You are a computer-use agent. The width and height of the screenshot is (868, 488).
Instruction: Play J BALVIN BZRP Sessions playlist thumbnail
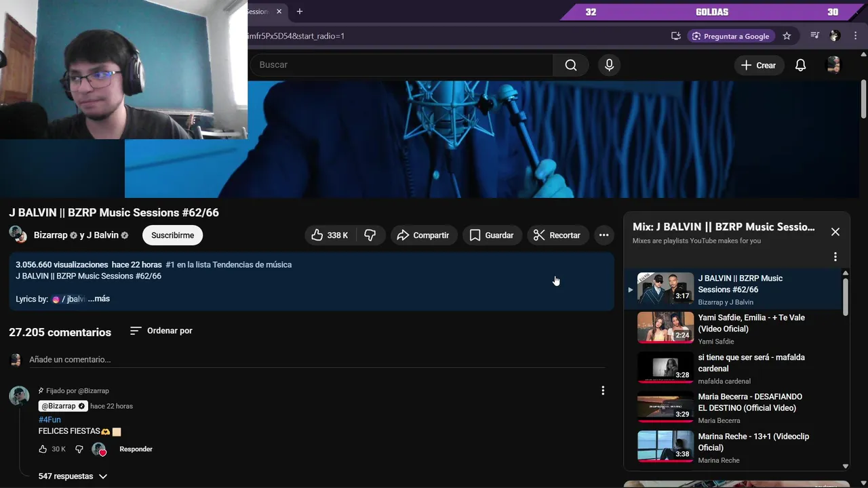[665, 289]
